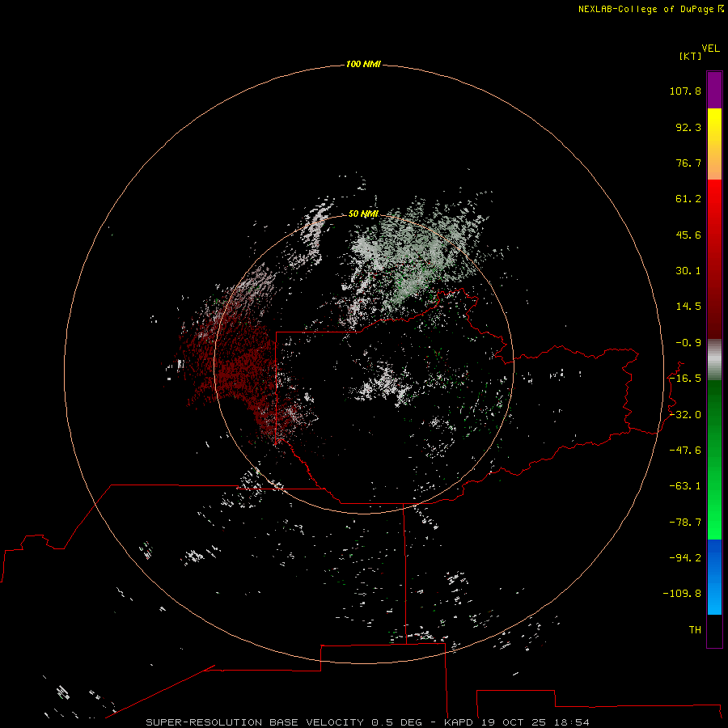Click the Super-Resolution Base Velocity caption
The width and height of the screenshot is (728, 728).
click(368, 722)
